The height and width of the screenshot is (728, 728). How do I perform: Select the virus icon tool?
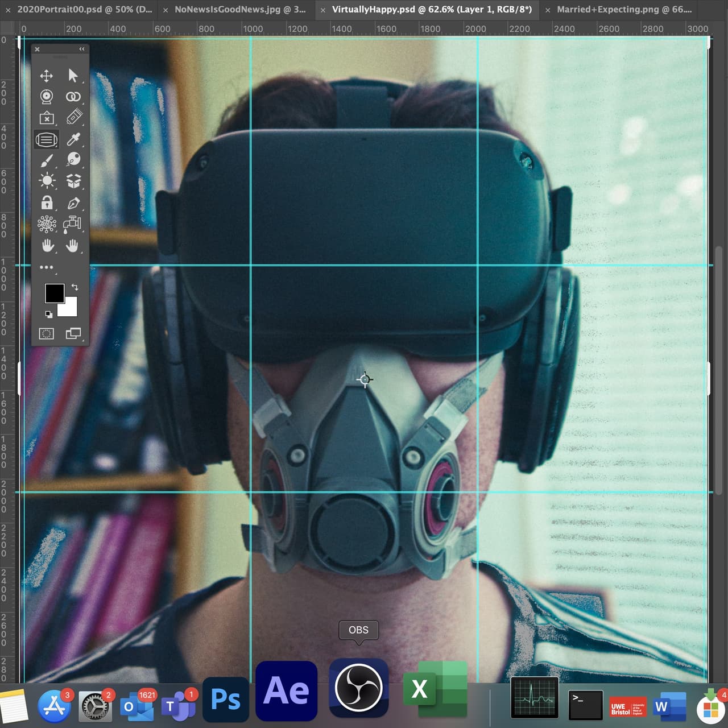tap(47, 224)
